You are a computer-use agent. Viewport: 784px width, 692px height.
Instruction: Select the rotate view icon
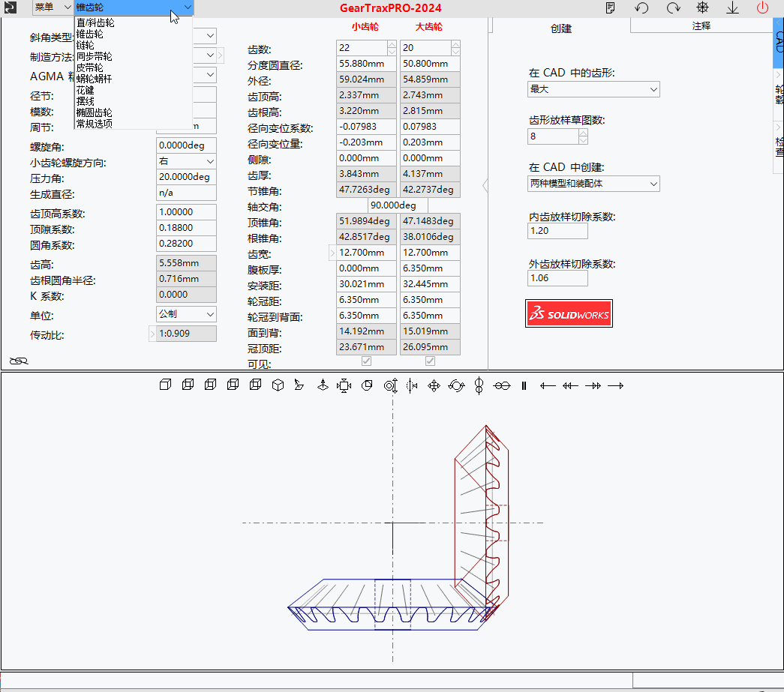[x=456, y=385]
